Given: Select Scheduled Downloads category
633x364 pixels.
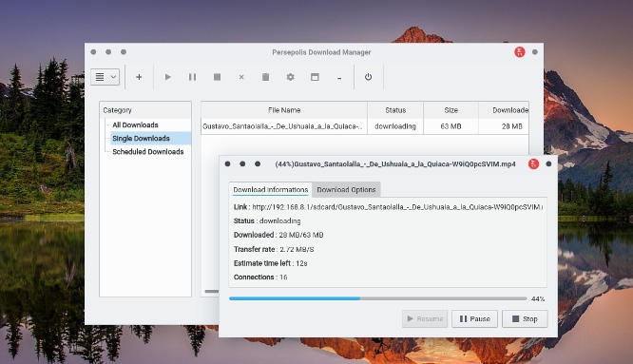Looking at the screenshot, I should click(147, 152).
